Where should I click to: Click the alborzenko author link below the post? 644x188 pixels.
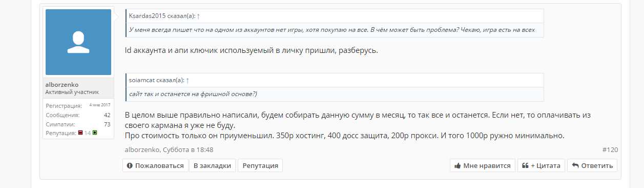click(x=142, y=150)
